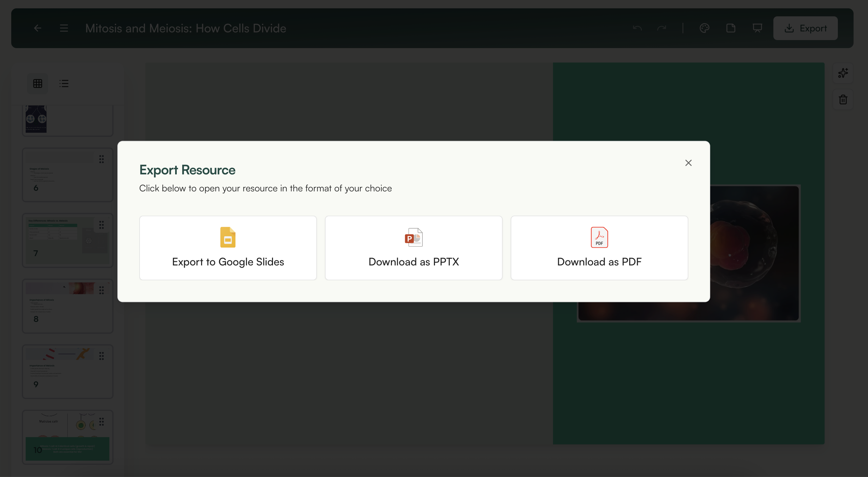
Task: Click the red PDF file icon
Action: 600,237
